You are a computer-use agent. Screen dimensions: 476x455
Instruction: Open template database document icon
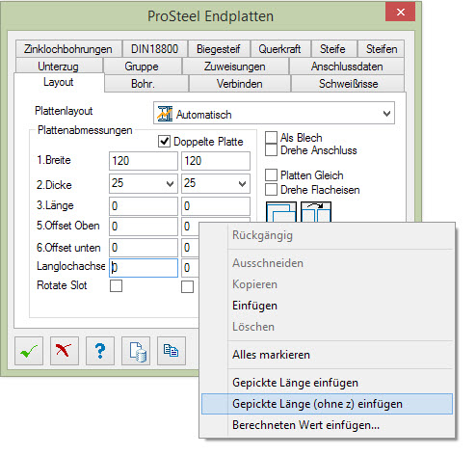[136, 351]
